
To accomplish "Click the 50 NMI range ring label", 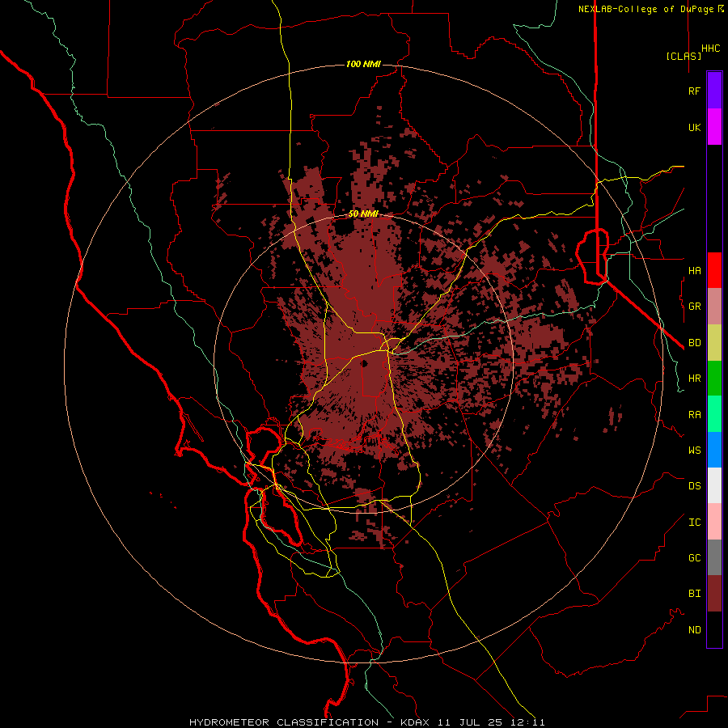I will click(x=363, y=214).
